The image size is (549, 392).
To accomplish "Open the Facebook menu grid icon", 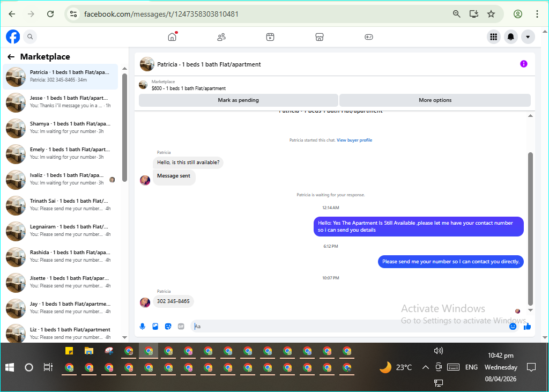I will point(494,37).
